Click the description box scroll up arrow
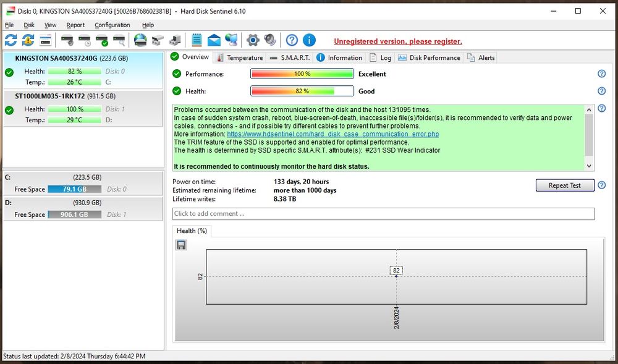Image resolution: width=618 pixels, height=364 pixels. 589,109
